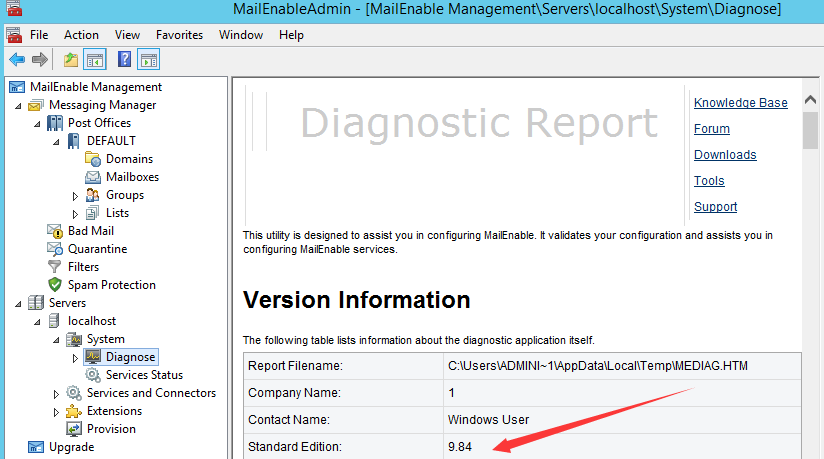824x459 pixels.
Task: Click the Up One Level folder icon
Action: coord(71,59)
